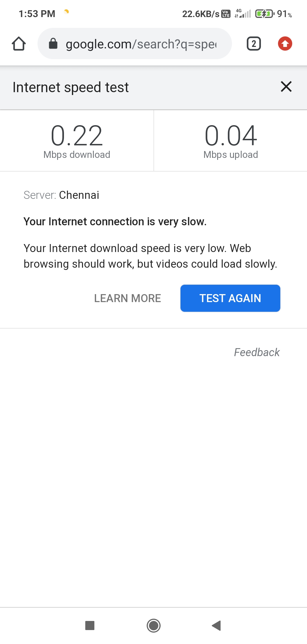This screenshot has height=644, width=307.
Task: Click the TEST AGAIN button
Action: coord(230,298)
